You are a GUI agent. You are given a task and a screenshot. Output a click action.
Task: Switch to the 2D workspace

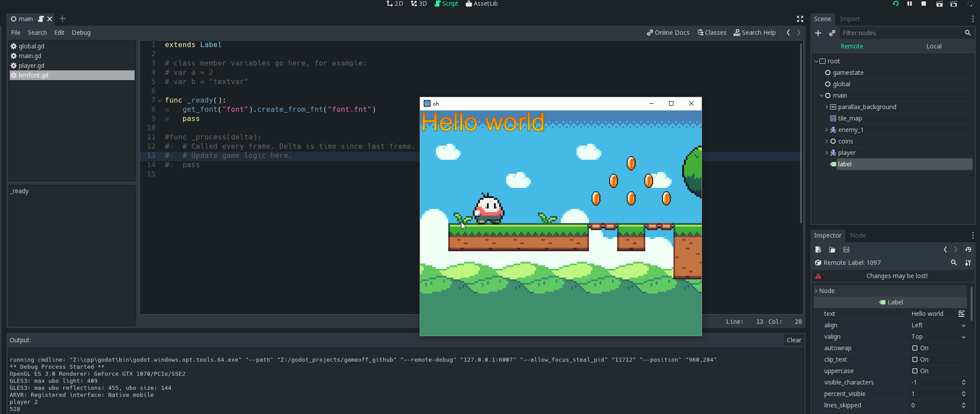[x=395, y=4]
